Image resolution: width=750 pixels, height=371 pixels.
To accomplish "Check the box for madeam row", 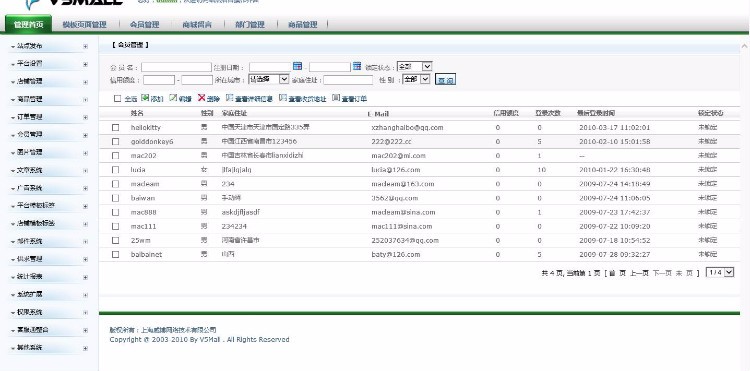I will point(115,184).
